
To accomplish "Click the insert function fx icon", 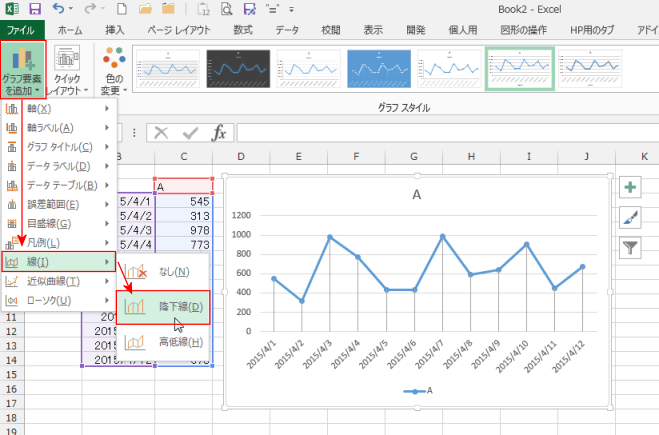I will point(219,133).
